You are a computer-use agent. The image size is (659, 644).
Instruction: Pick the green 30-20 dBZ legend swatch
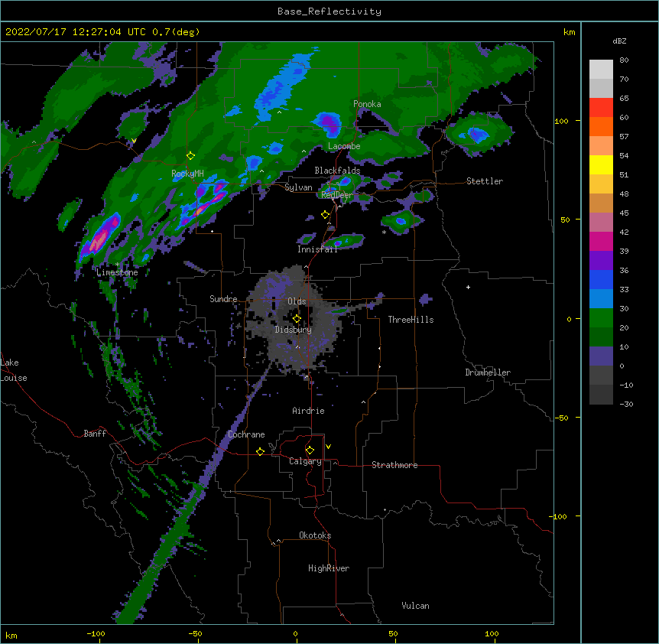click(601, 318)
